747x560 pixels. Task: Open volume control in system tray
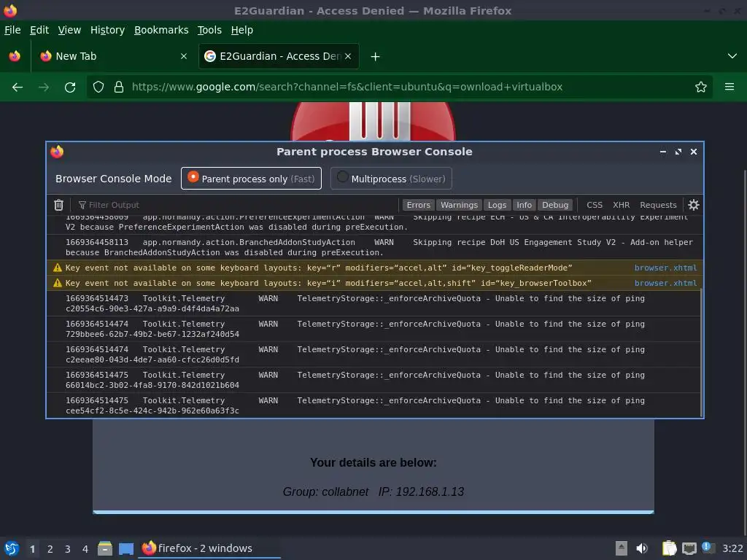(642, 548)
